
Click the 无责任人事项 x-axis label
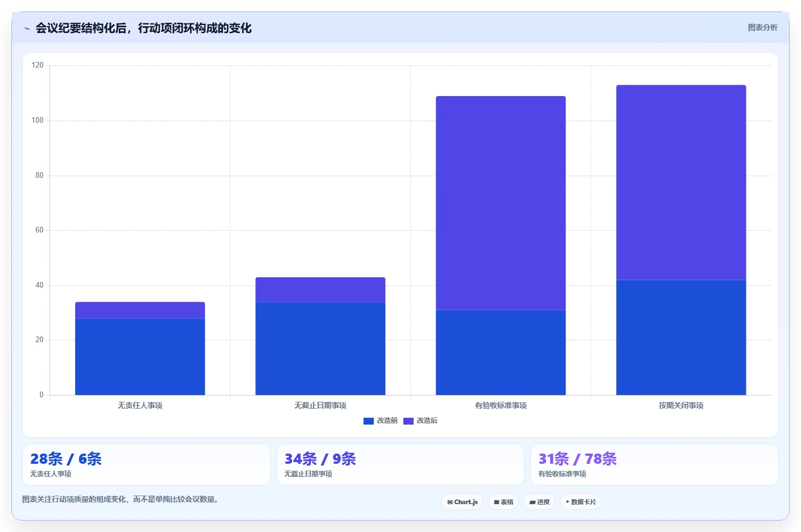[x=140, y=405]
